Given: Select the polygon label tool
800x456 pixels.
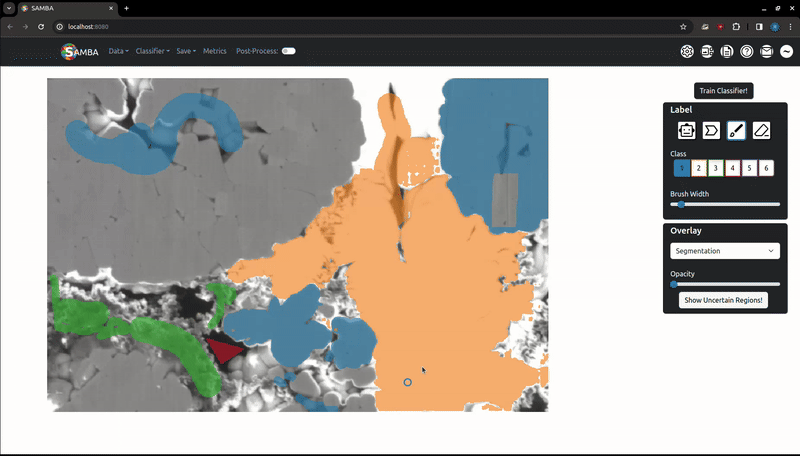Looking at the screenshot, I should point(711,130).
